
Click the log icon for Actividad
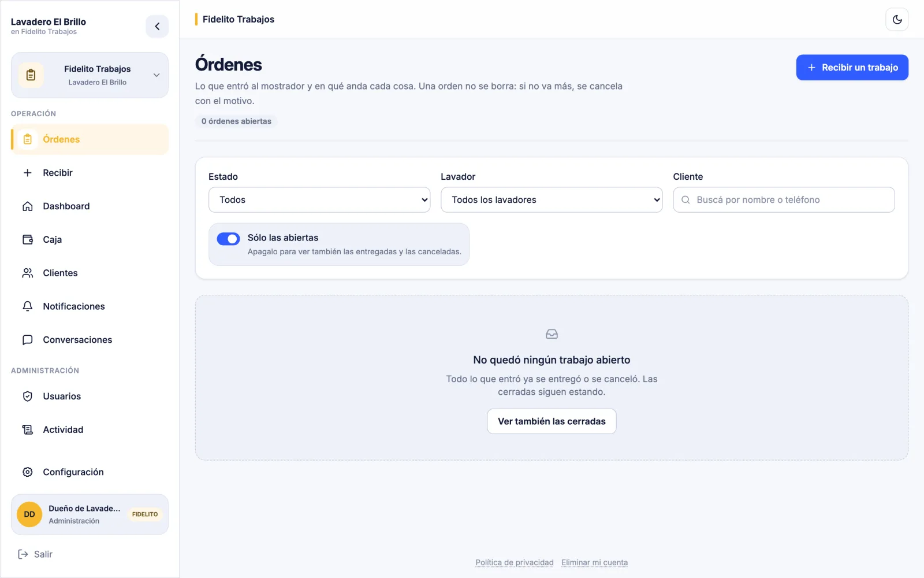click(28, 429)
